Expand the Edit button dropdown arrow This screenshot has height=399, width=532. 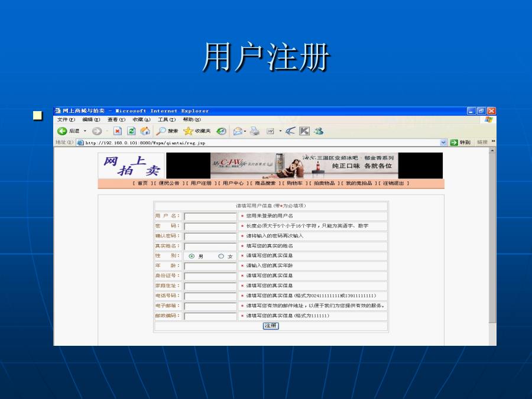coord(280,131)
